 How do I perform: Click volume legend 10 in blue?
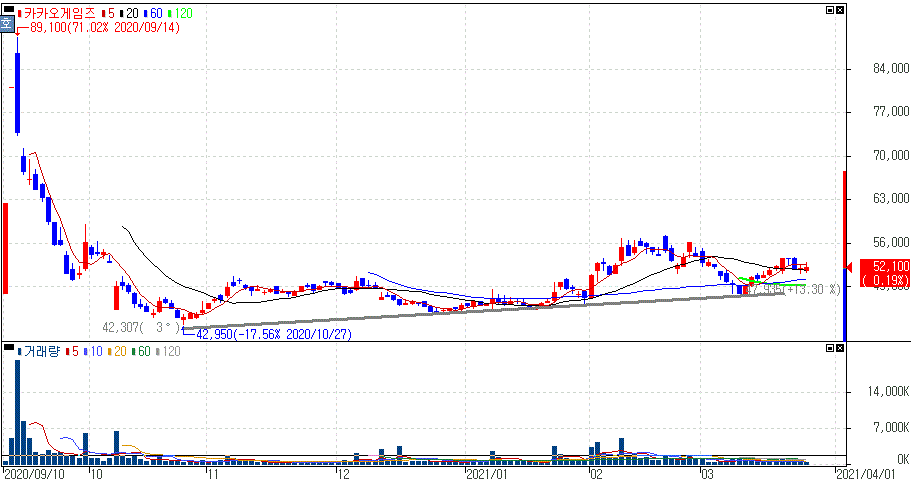point(93,351)
